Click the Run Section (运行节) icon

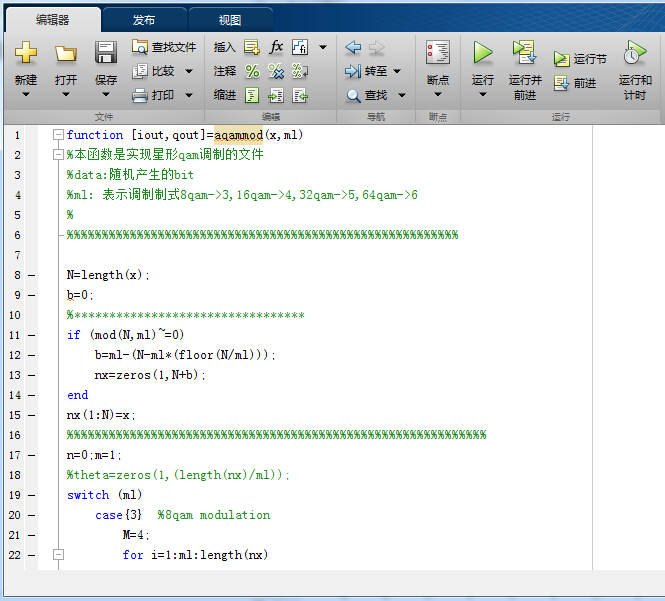(562, 59)
